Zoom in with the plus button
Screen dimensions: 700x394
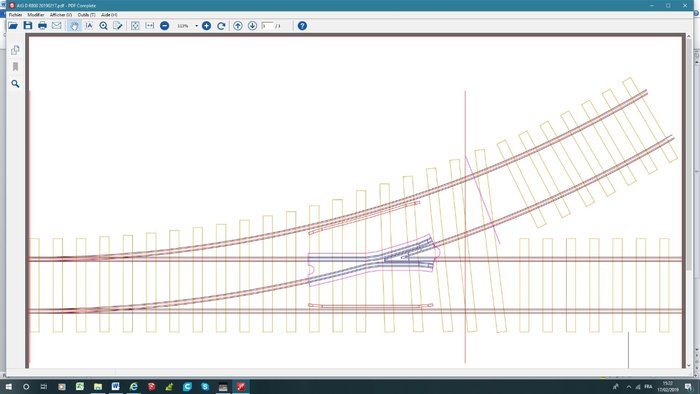[x=206, y=26]
